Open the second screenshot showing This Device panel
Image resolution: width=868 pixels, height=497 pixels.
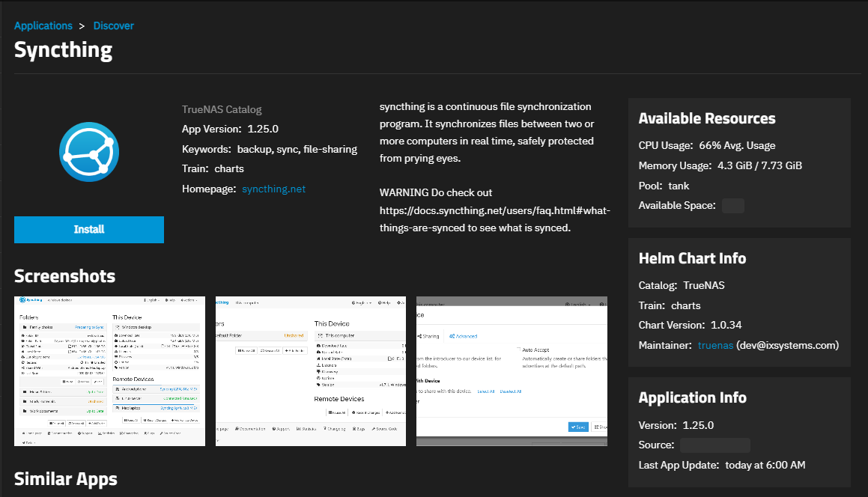click(311, 371)
